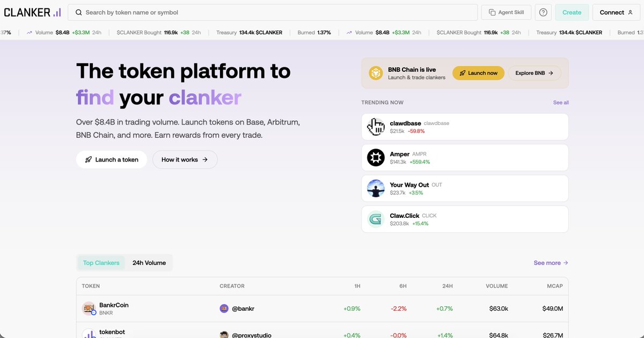Select the Top Clankers tab
Image resolution: width=644 pixels, height=338 pixels.
click(101, 262)
